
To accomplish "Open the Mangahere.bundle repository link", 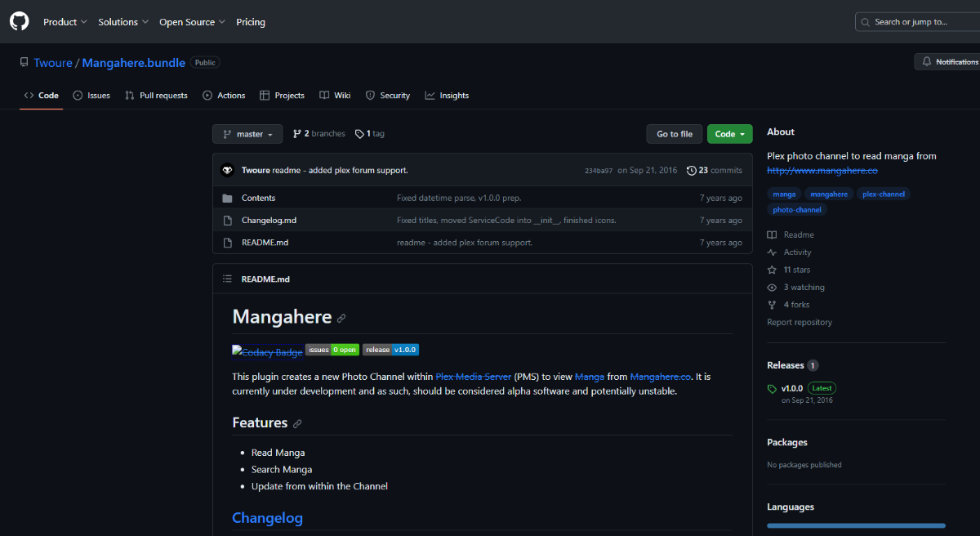I will [134, 63].
